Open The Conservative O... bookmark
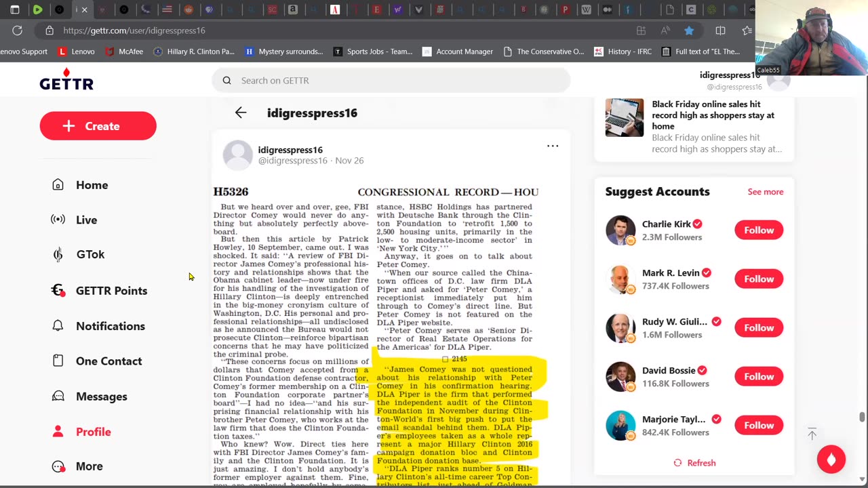The image size is (868, 488). point(544,52)
